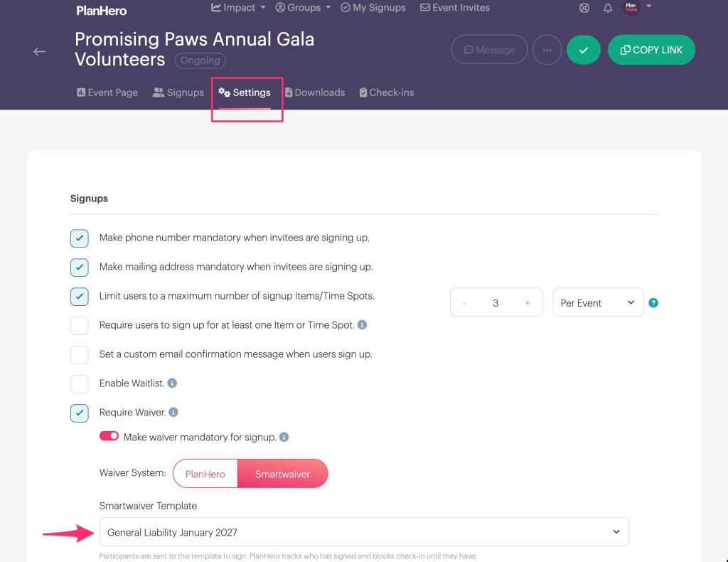Viewport: 728px width, 562px height.
Task: Click the PlanHero logo
Action: click(x=101, y=10)
